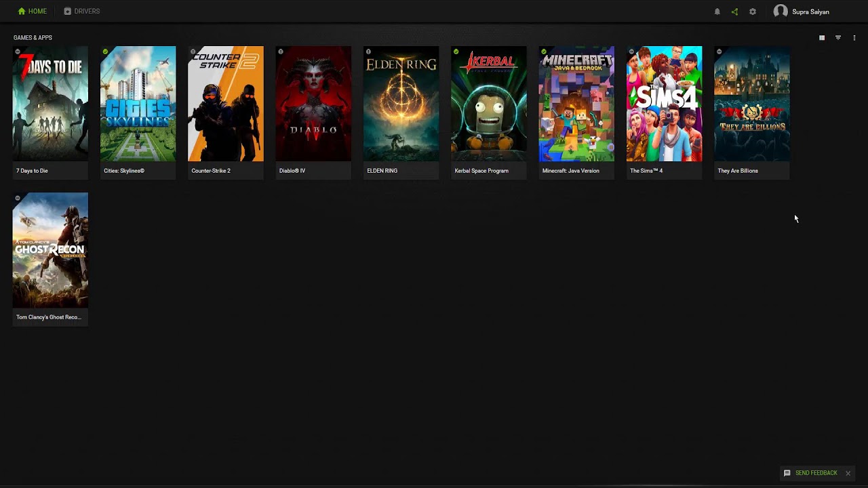This screenshot has width=868, height=488.
Task: Click the "Diablo® IV" title label
Action: point(292,171)
